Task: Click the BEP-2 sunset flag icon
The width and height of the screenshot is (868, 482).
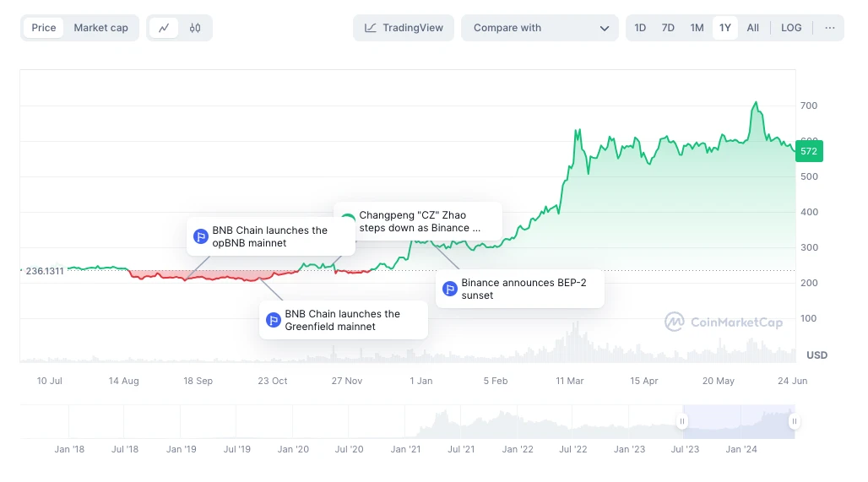Action: (450, 290)
